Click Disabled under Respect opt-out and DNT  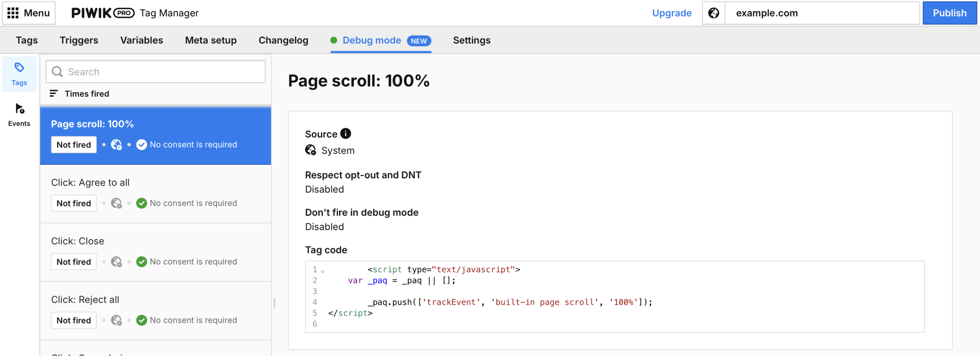(x=324, y=189)
